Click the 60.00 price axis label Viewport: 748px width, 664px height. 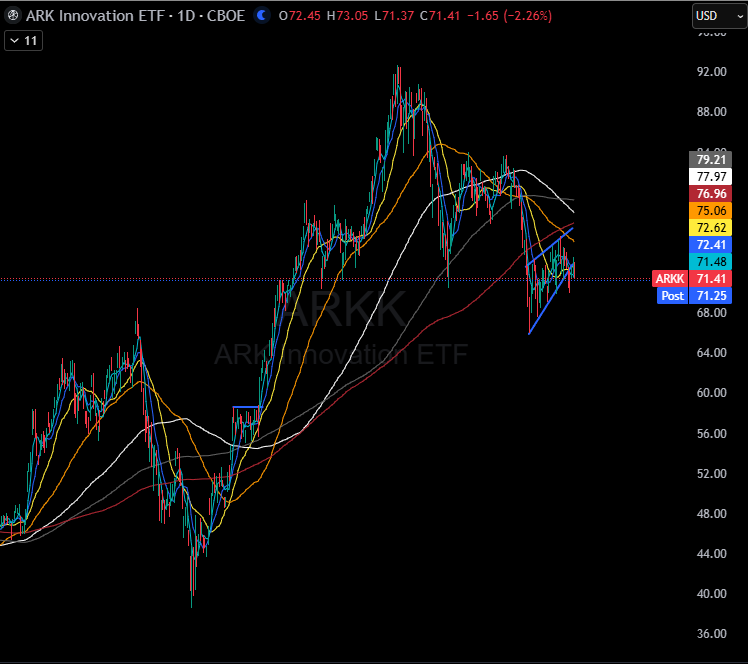point(711,393)
